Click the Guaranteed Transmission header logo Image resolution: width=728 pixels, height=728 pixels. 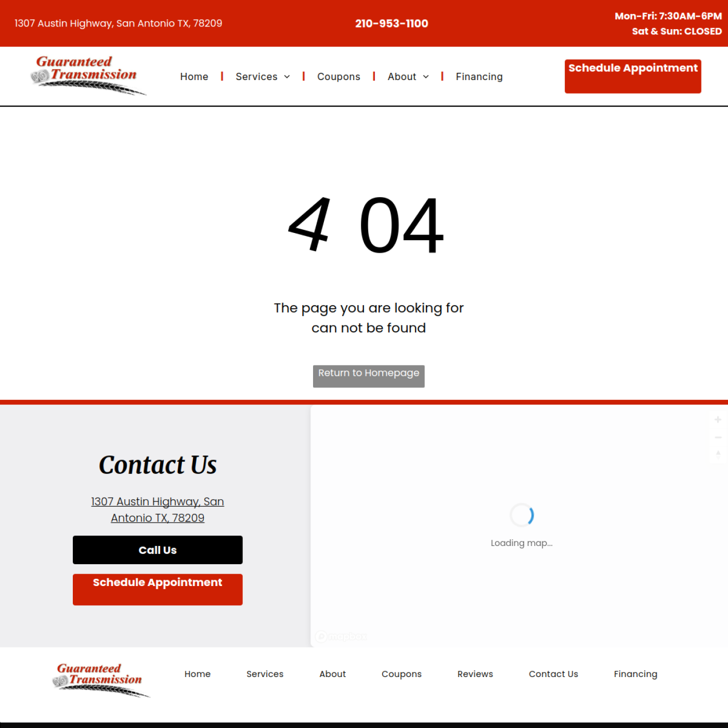(88, 76)
